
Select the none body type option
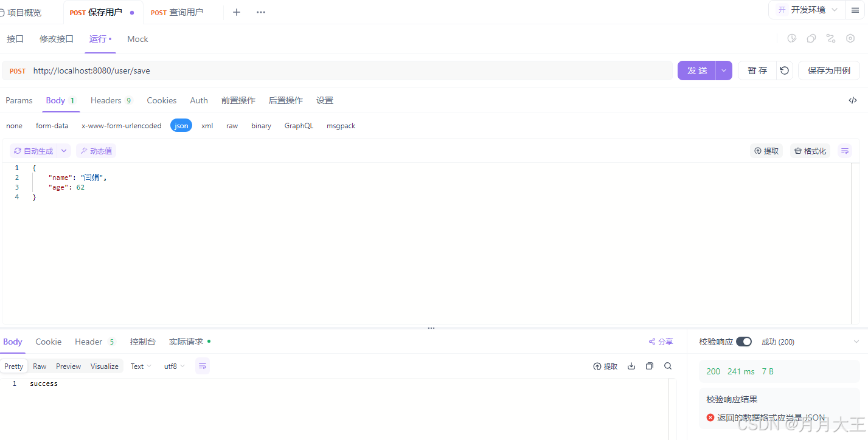[13, 126]
